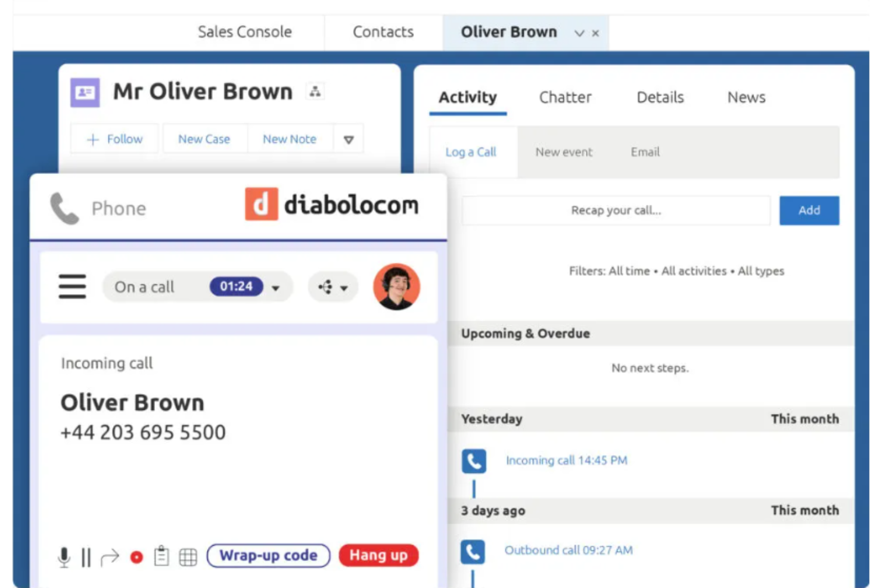This screenshot has width=882, height=588.
Task: Click the 'Recap your call' input field
Action: pyautogui.click(x=615, y=210)
